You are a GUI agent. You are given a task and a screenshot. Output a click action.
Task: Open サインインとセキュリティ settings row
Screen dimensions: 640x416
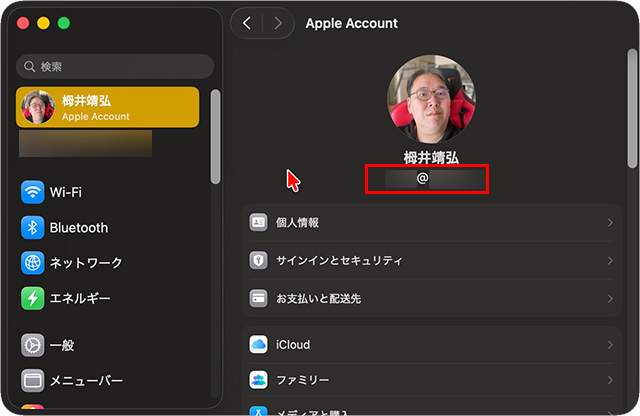coord(431,260)
